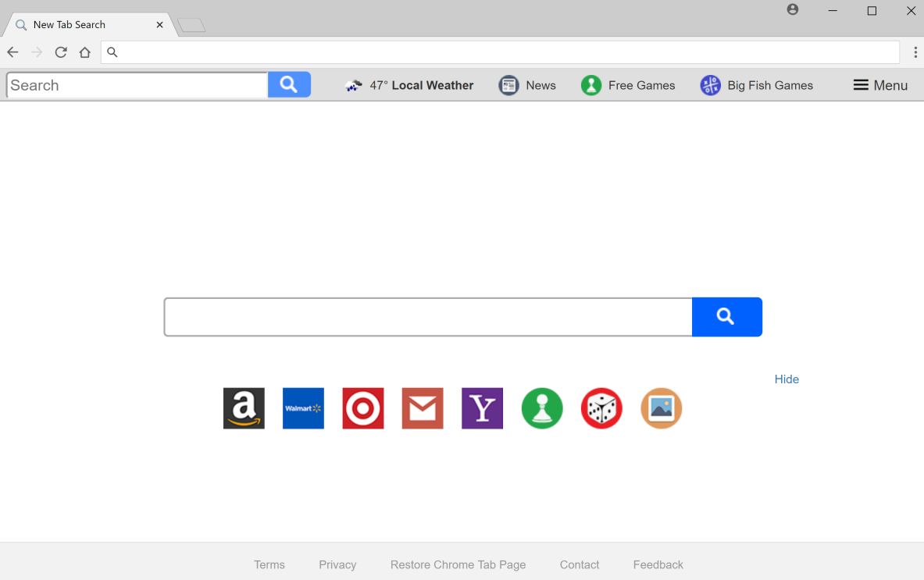Click inside the center search input field
Screen dimensions: 924x580
coord(427,317)
